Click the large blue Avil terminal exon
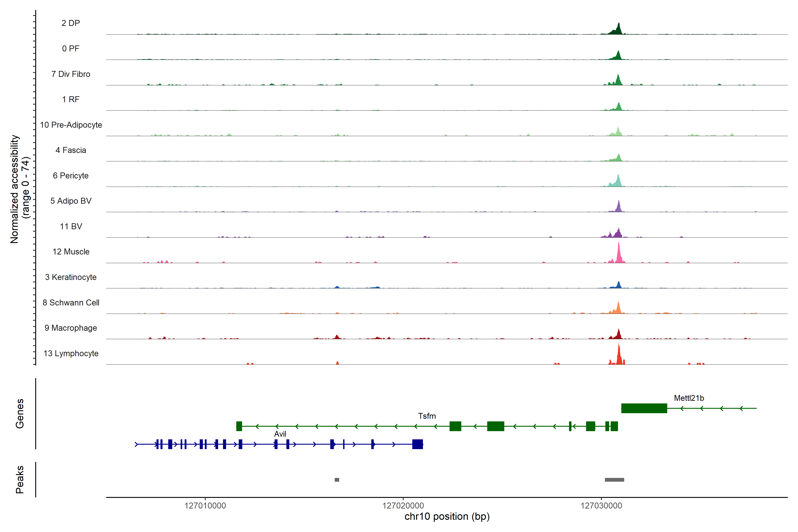798x532 pixels. coord(417,444)
